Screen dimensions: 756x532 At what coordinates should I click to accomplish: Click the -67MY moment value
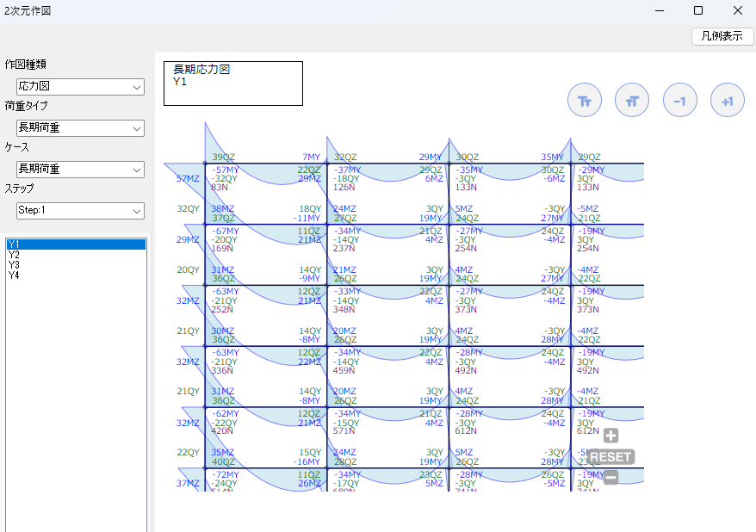(226, 232)
